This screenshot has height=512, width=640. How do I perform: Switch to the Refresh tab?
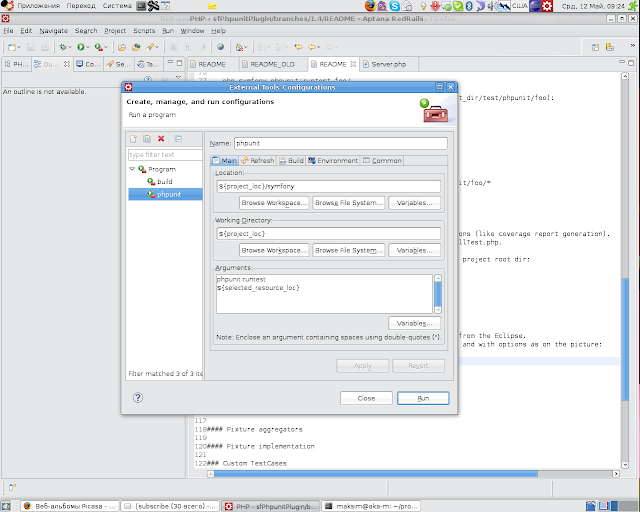coord(258,160)
